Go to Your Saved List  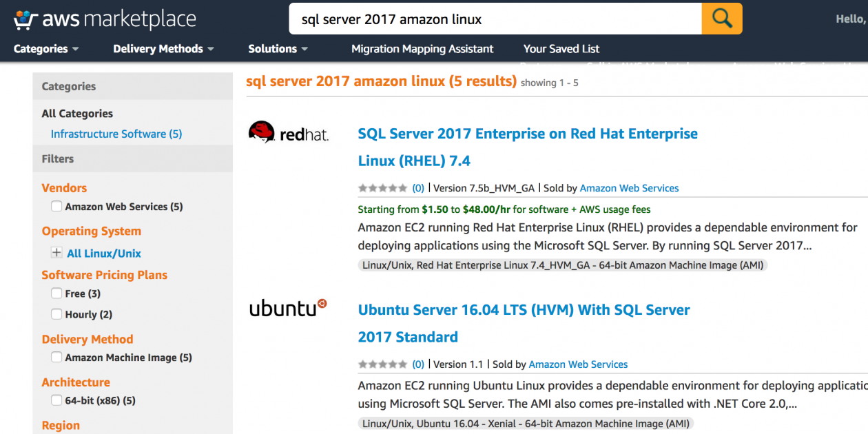pos(561,49)
